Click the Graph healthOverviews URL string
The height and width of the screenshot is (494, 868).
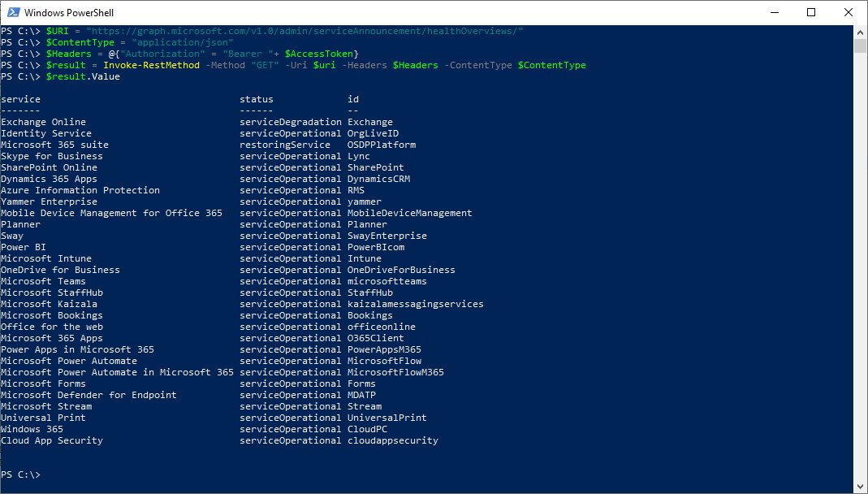click(x=304, y=31)
